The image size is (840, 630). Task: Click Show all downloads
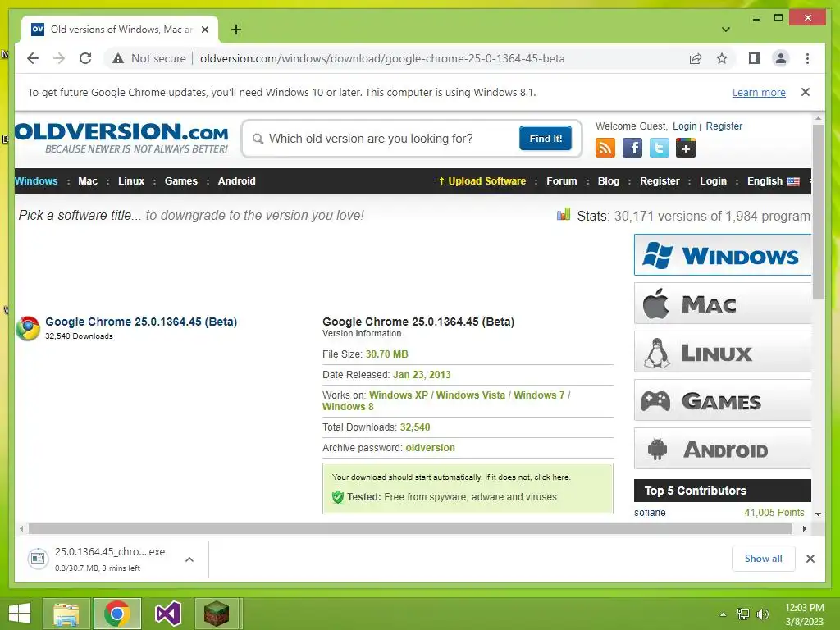(764, 559)
